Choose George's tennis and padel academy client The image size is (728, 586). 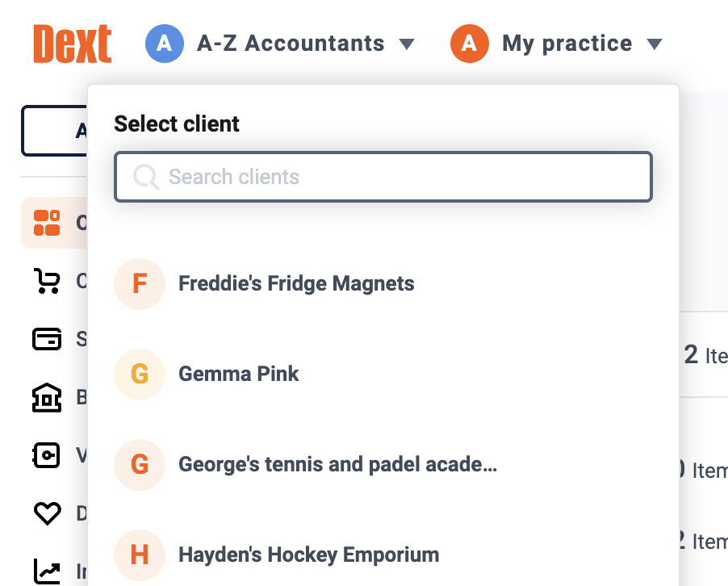(383, 465)
